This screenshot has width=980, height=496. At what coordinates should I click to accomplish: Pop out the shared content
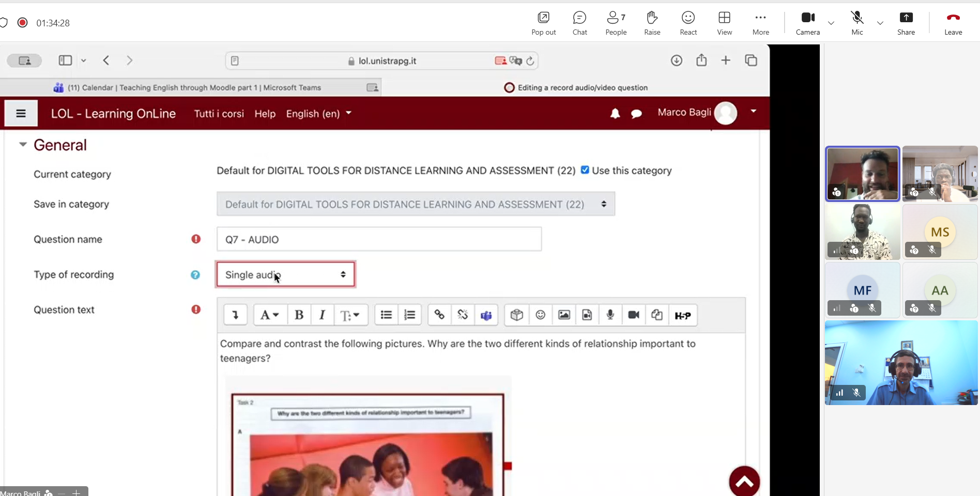point(543,23)
